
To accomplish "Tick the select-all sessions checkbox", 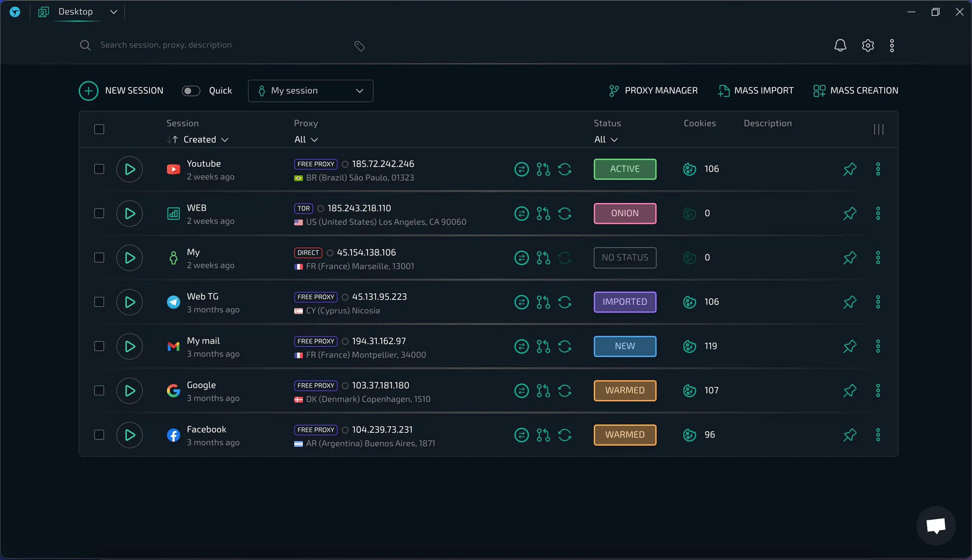I will click(99, 129).
